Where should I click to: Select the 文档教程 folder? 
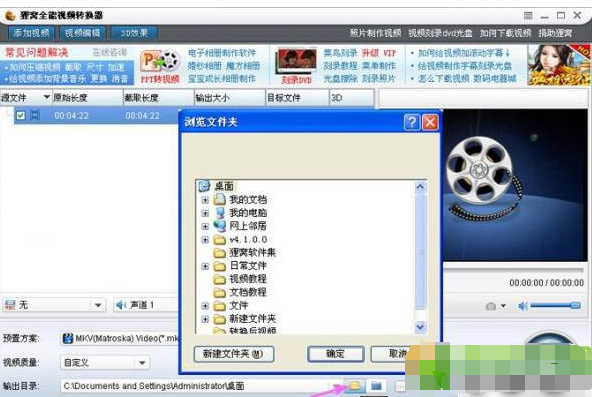(248, 292)
